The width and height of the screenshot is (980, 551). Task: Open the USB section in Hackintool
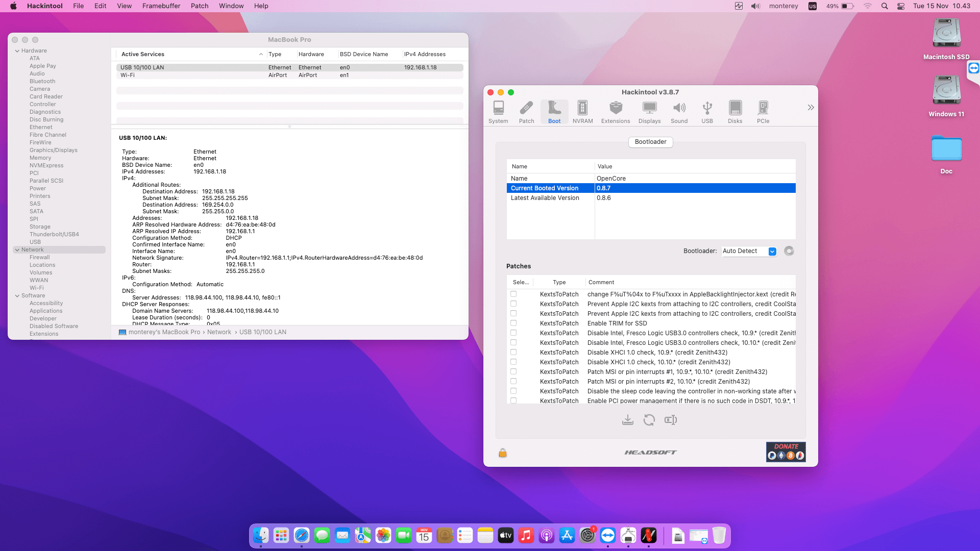707,112
